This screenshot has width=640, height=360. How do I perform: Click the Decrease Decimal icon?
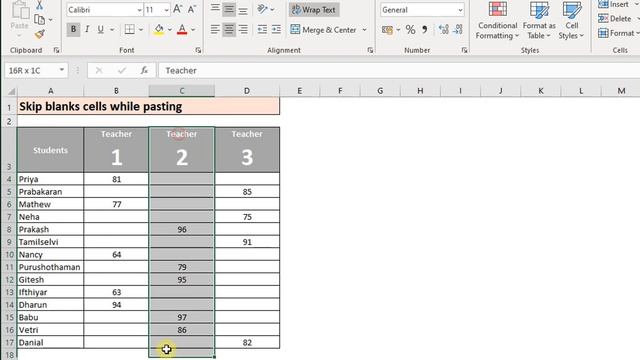pos(458,29)
